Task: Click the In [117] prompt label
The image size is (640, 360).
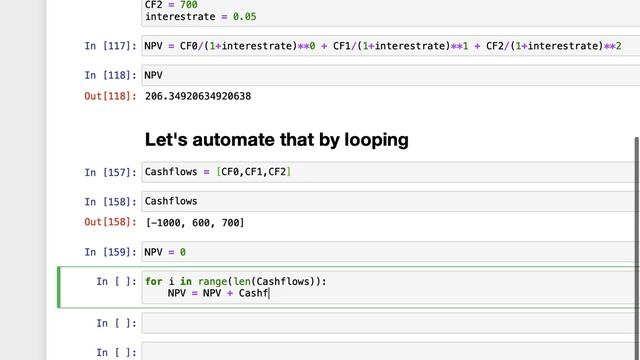Action: tap(110, 46)
